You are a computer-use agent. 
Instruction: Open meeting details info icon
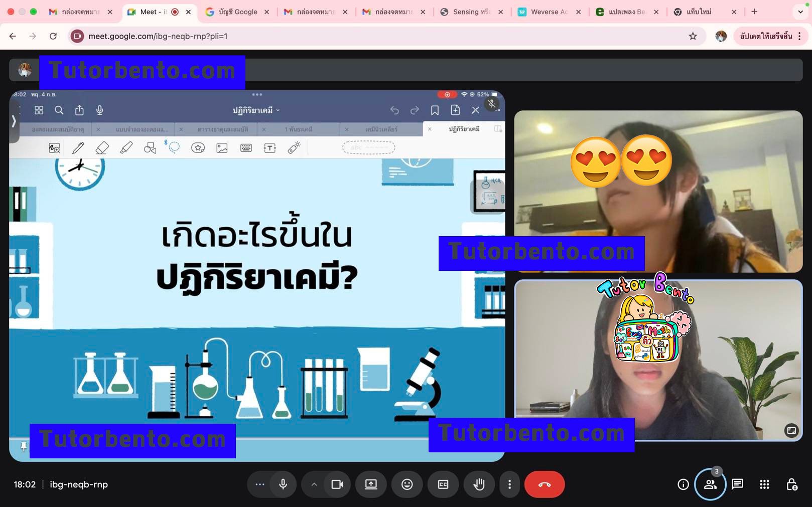(683, 484)
